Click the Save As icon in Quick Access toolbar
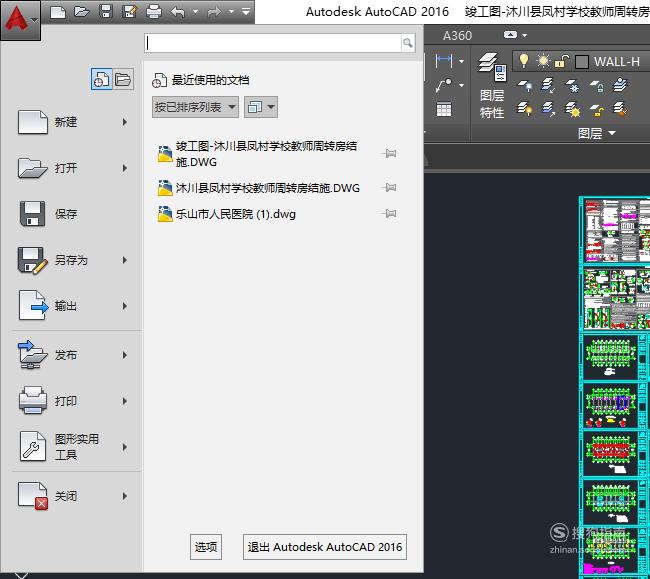Image resolution: width=650 pixels, height=579 pixels. coord(130,12)
